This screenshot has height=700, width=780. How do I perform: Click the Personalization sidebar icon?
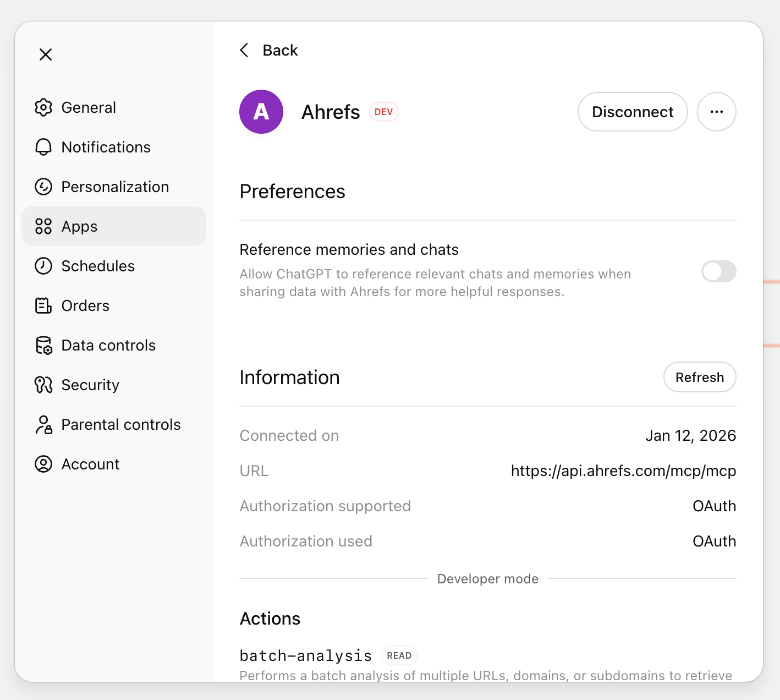click(43, 187)
